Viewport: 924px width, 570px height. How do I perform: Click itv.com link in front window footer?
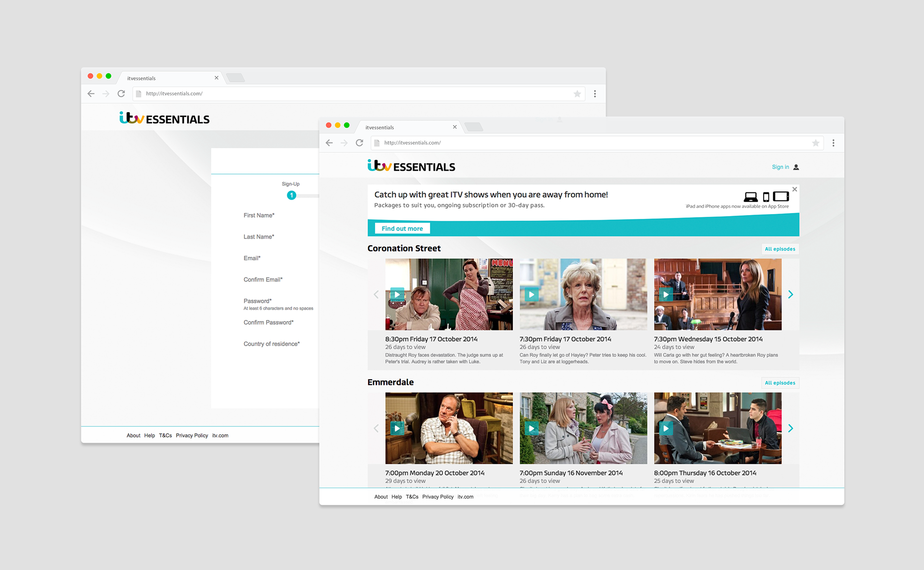click(465, 497)
